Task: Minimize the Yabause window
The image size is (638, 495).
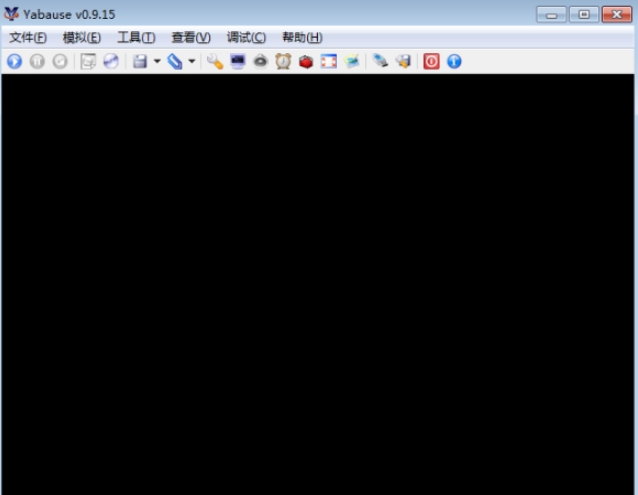Action: point(551,15)
